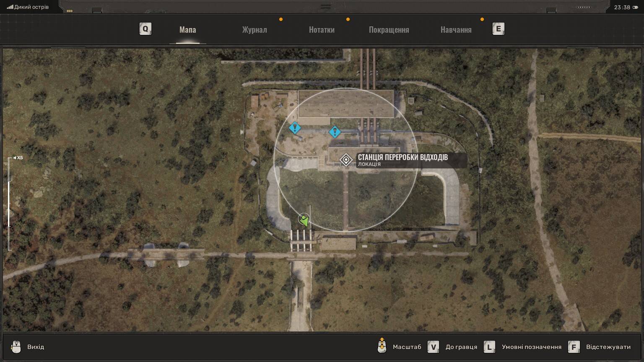
Task: Open the Нотатки tab
Action: 322,30
